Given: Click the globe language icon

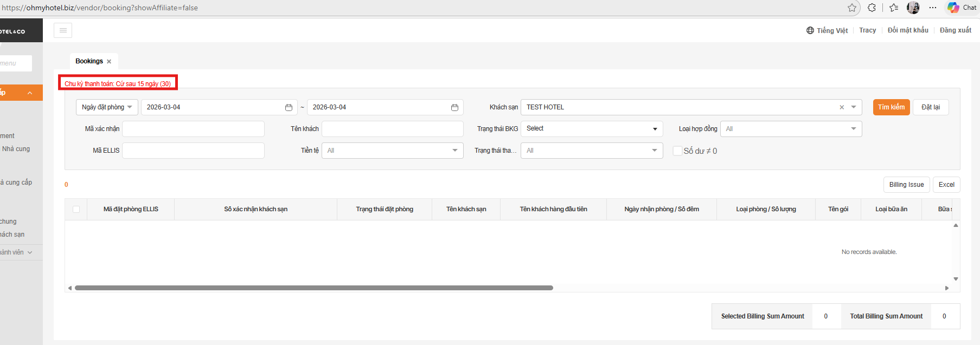Looking at the screenshot, I should click(x=810, y=30).
